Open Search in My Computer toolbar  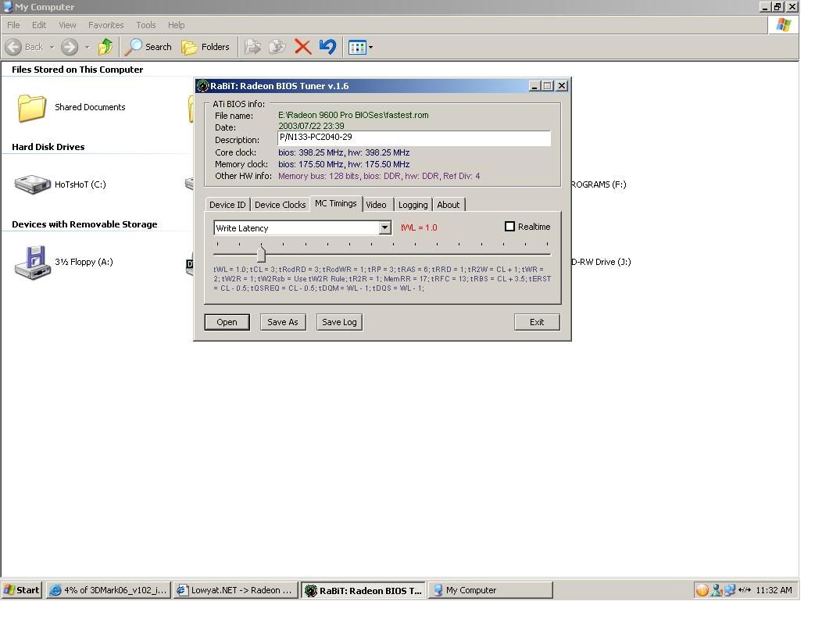(x=148, y=47)
